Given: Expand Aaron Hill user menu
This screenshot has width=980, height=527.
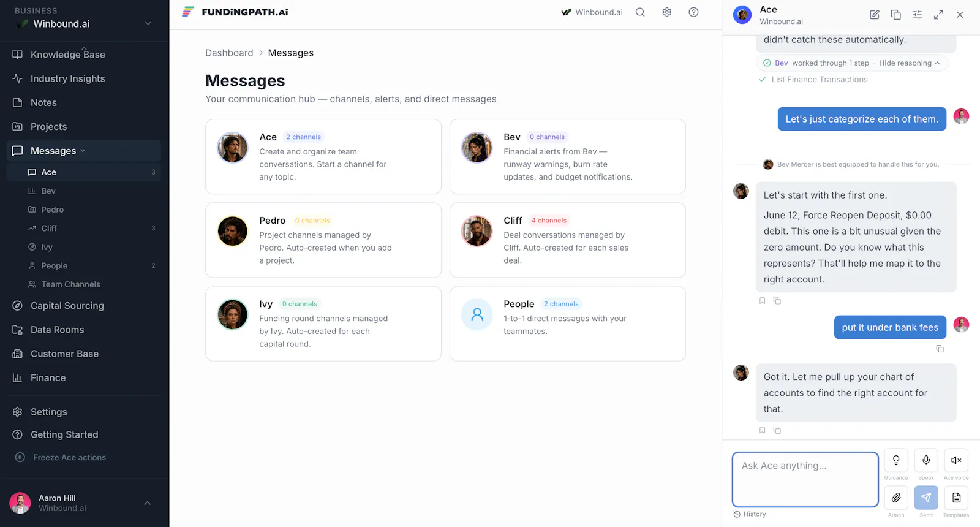Looking at the screenshot, I should click(x=85, y=503).
